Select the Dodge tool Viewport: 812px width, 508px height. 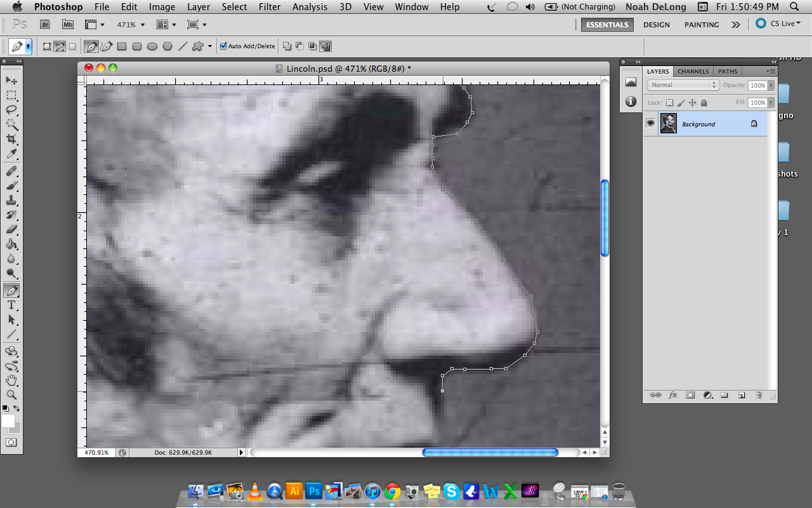11,274
